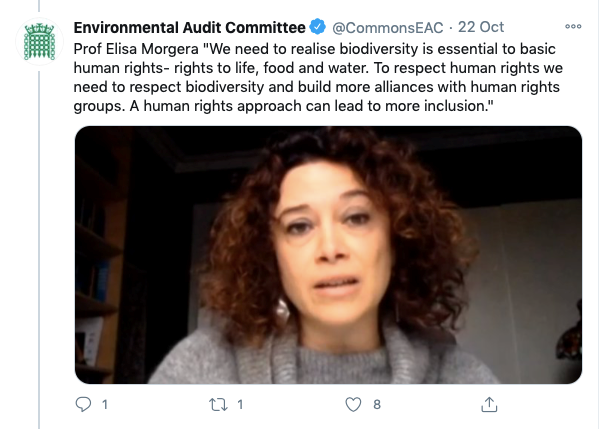Like the tweet with the heart icon
This screenshot has width=604, height=429.
pos(352,404)
